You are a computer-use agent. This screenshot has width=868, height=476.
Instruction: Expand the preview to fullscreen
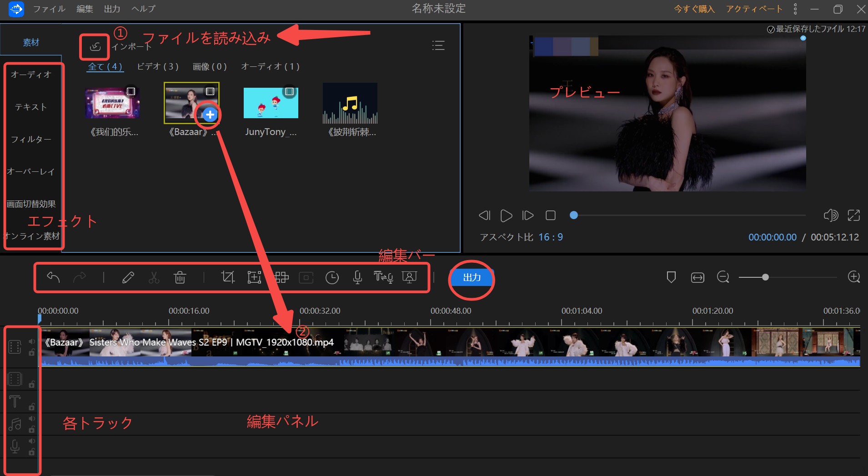point(853,215)
